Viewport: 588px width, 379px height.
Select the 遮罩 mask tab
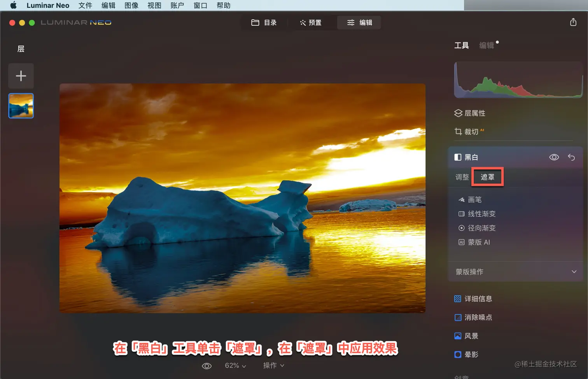click(488, 177)
